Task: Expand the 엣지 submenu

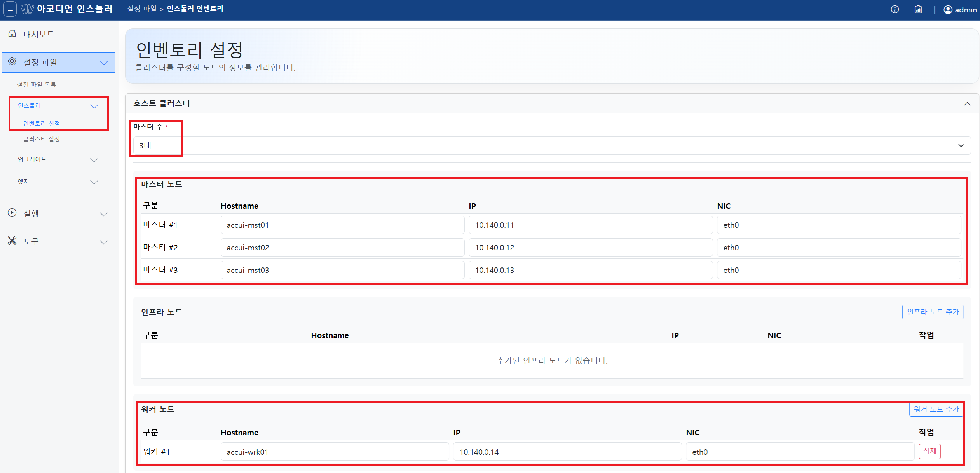Action: click(x=94, y=182)
